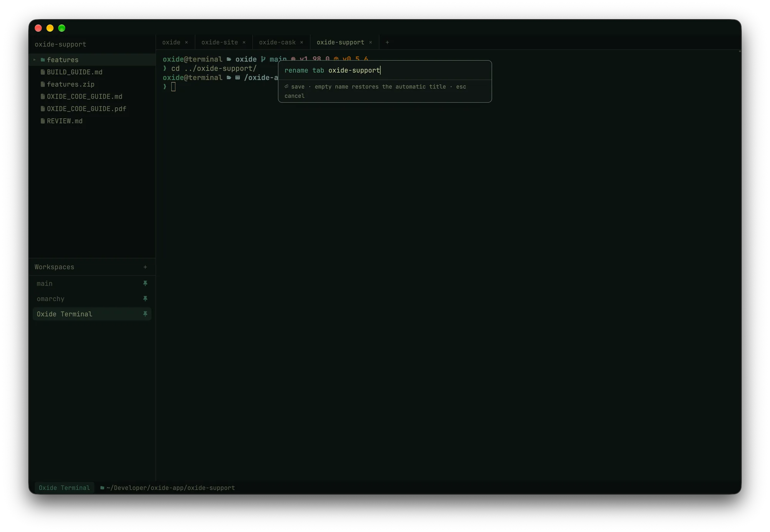
Task: Click the features.zip file icon
Action: (x=43, y=84)
